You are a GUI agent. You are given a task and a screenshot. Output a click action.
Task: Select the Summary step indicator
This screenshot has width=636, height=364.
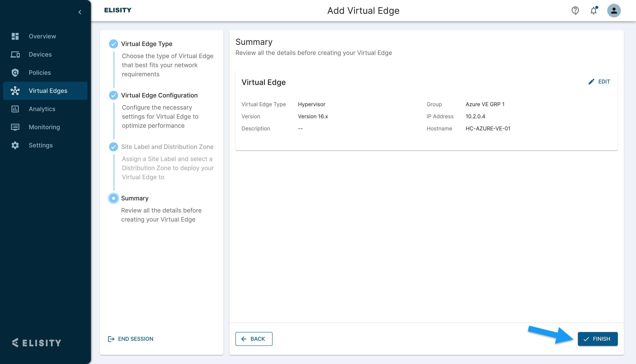click(114, 198)
